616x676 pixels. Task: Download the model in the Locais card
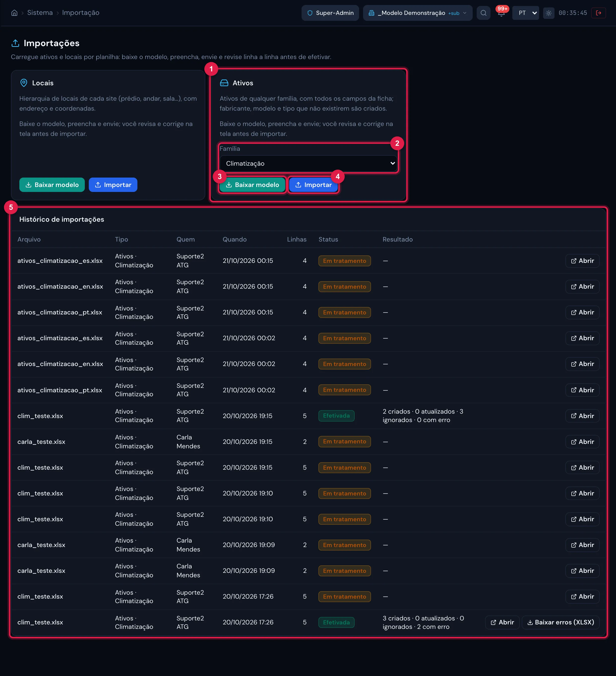pyautogui.click(x=52, y=185)
